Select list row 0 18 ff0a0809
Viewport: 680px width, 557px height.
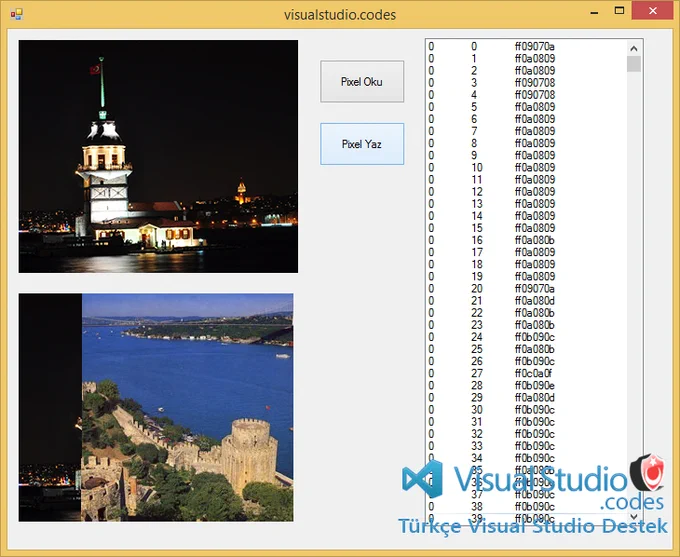tap(526, 264)
